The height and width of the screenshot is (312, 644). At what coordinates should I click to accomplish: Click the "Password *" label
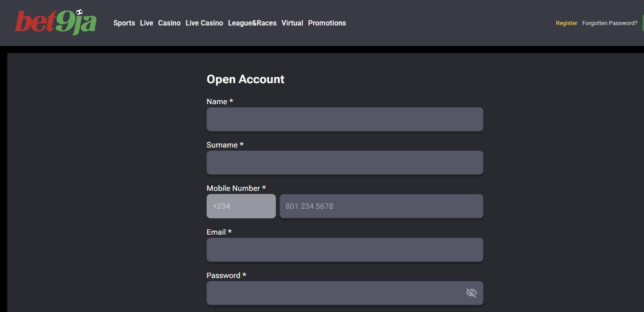tap(226, 275)
